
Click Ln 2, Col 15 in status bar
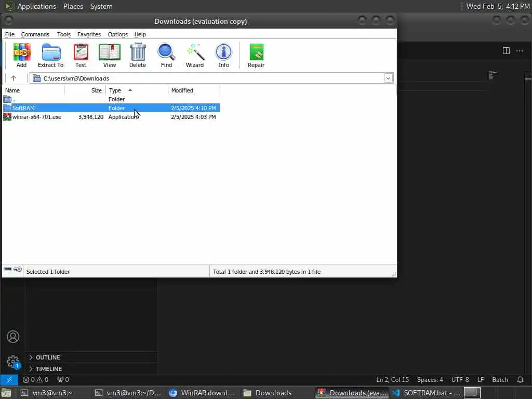point(393,380)
